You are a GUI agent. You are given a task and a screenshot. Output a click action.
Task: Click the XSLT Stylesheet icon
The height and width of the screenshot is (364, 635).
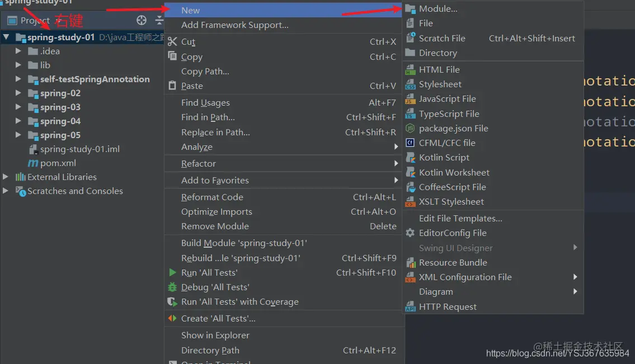click(x=410, y=202)
